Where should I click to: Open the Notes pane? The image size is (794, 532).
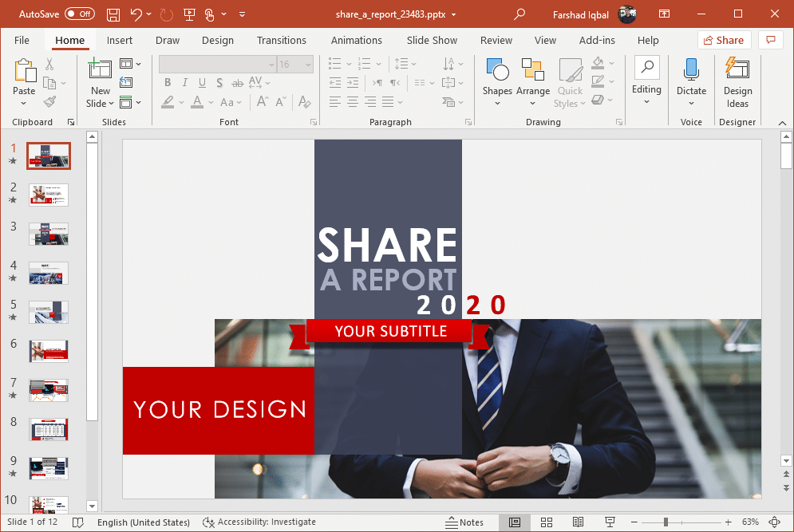465,522
